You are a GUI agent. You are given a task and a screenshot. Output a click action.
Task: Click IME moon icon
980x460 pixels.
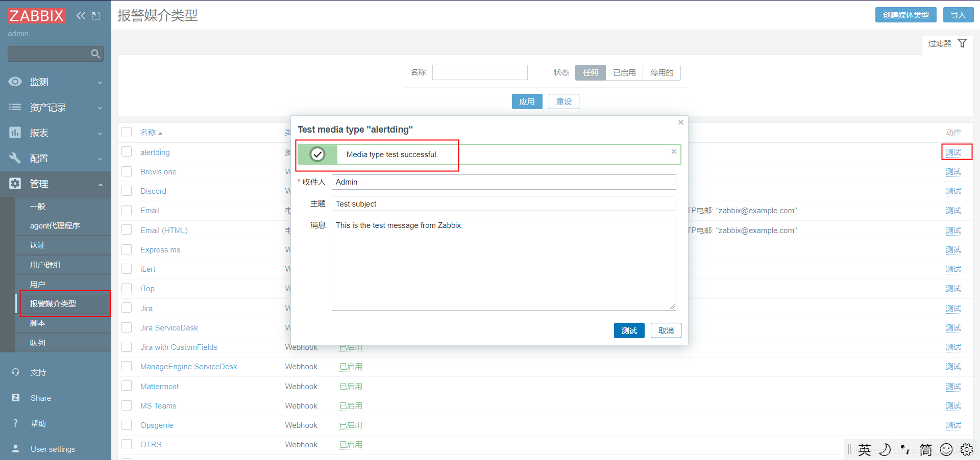point(885,449)
